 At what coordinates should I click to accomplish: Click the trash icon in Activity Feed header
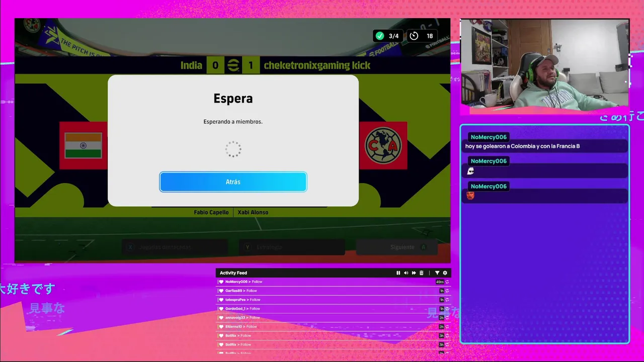422,273
